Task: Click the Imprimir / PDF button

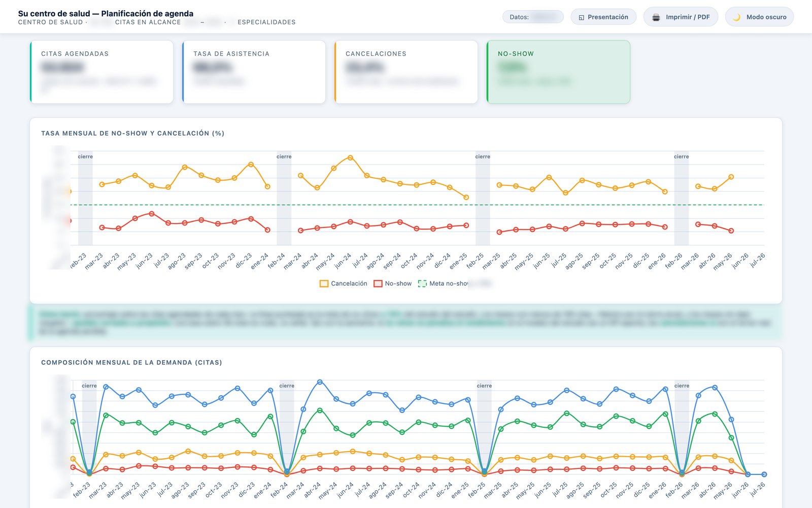Action: 681,17
